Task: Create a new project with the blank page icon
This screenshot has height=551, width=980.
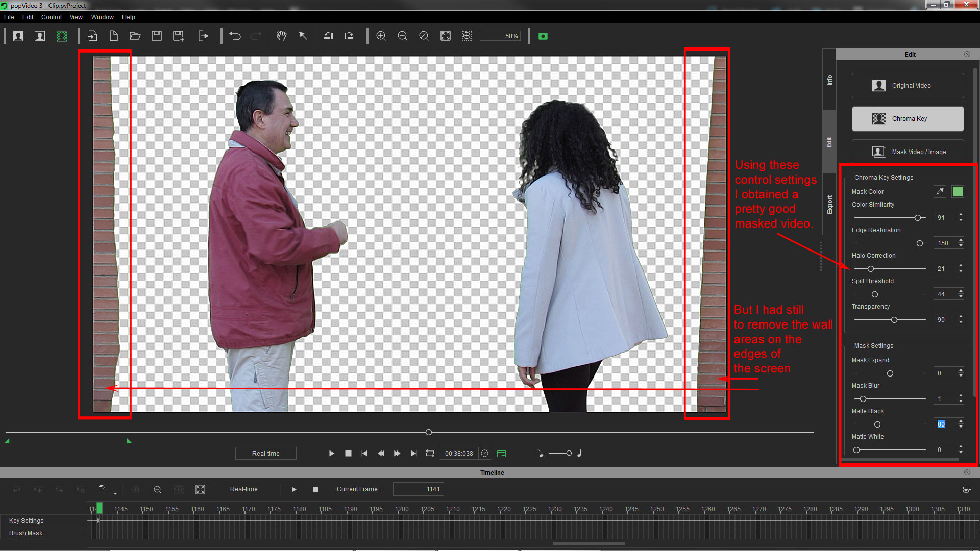Action: coord(114,36)
